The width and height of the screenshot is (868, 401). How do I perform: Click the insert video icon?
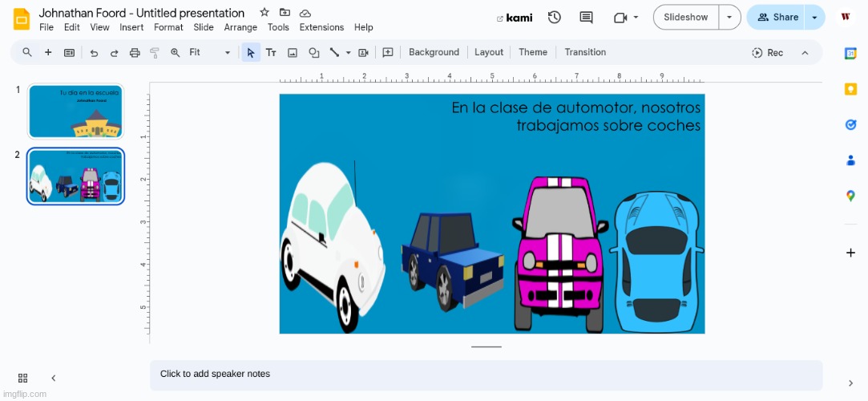[363, 53]
